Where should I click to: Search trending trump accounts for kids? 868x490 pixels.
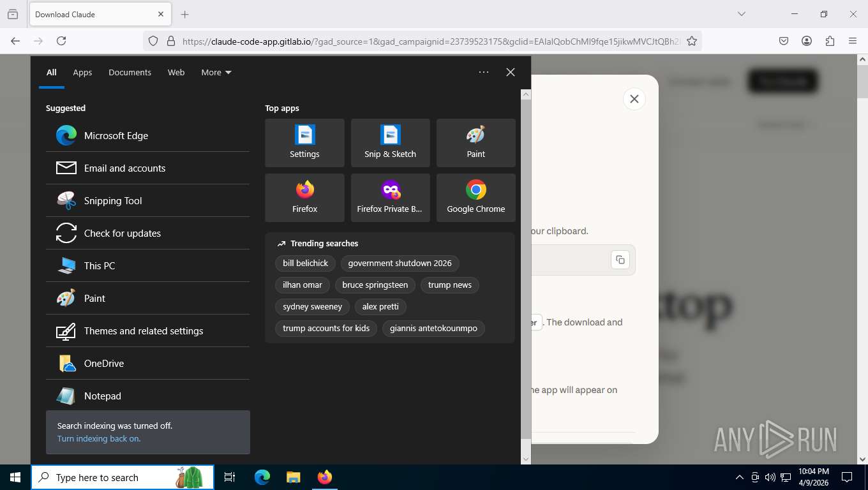(326, 328)
